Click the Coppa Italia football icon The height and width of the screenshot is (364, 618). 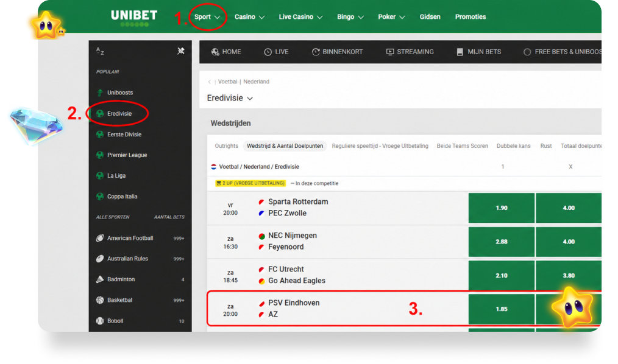[100, 197]
